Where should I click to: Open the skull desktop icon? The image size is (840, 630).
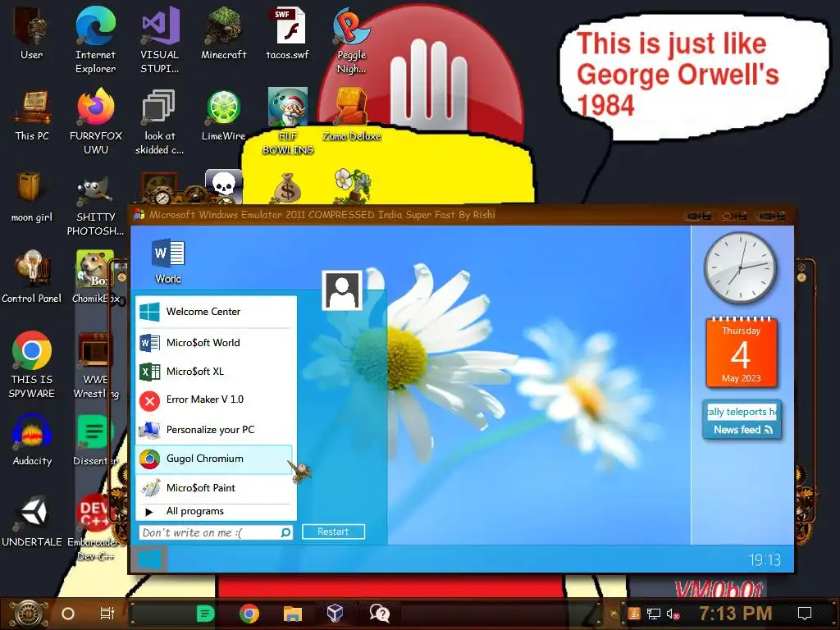224,185
